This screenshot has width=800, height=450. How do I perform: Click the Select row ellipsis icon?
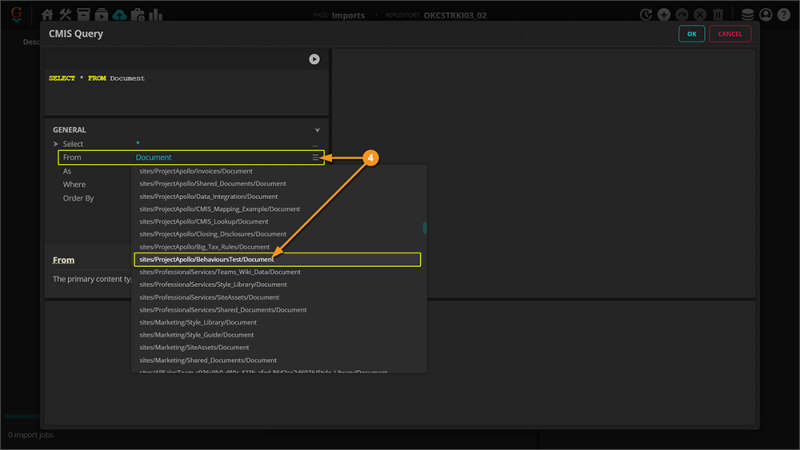[315, 145]
